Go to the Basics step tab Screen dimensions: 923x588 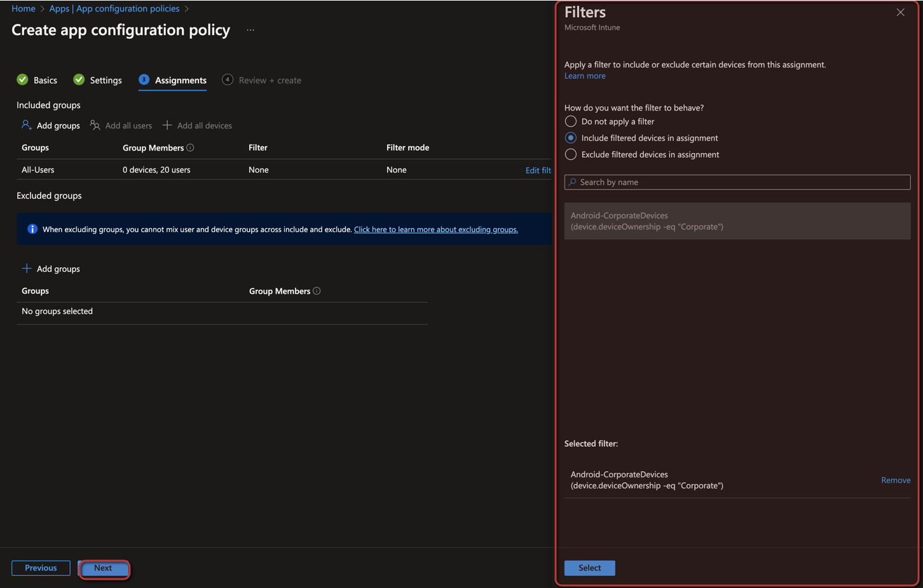click(38, 80)
